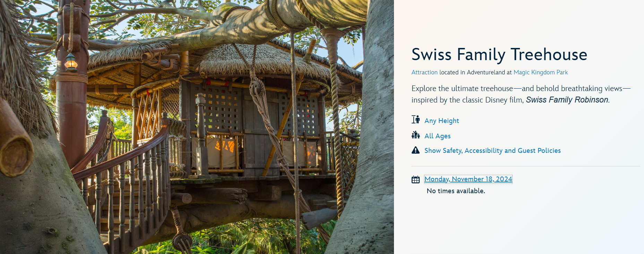The height and width of the screenshot is (254, 644).
Task: Click the Any Height link
Action: coord(441,121)
